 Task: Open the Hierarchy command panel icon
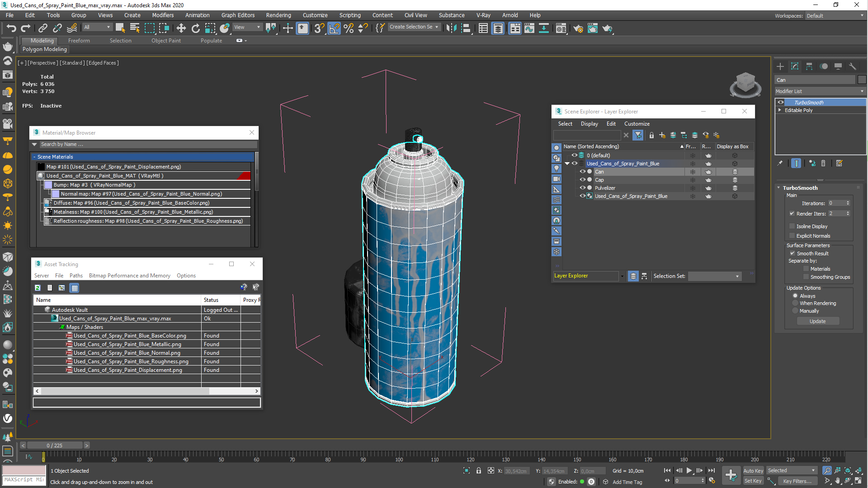click(809, 66)
